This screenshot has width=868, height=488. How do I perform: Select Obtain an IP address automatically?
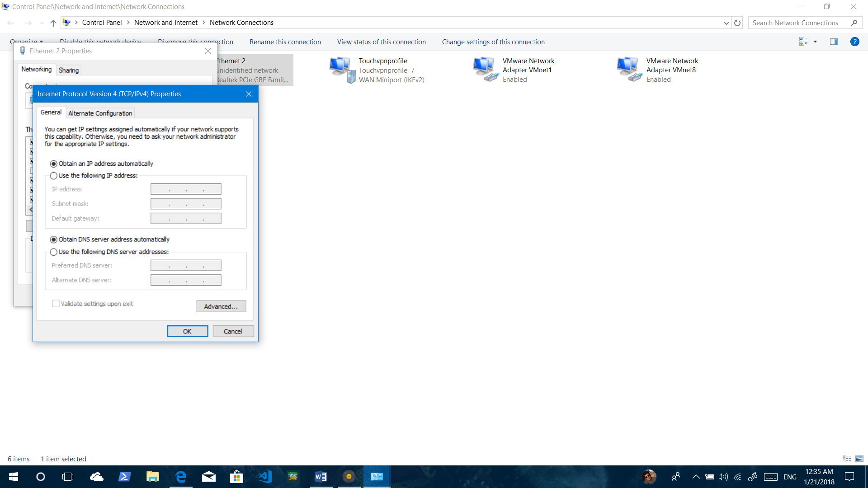tap(54, 164)
